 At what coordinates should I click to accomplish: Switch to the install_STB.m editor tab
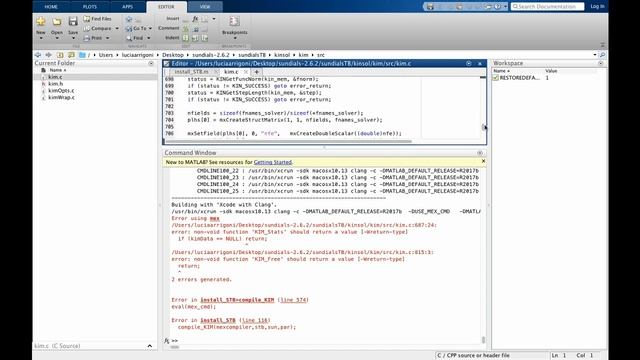[191, 72]
